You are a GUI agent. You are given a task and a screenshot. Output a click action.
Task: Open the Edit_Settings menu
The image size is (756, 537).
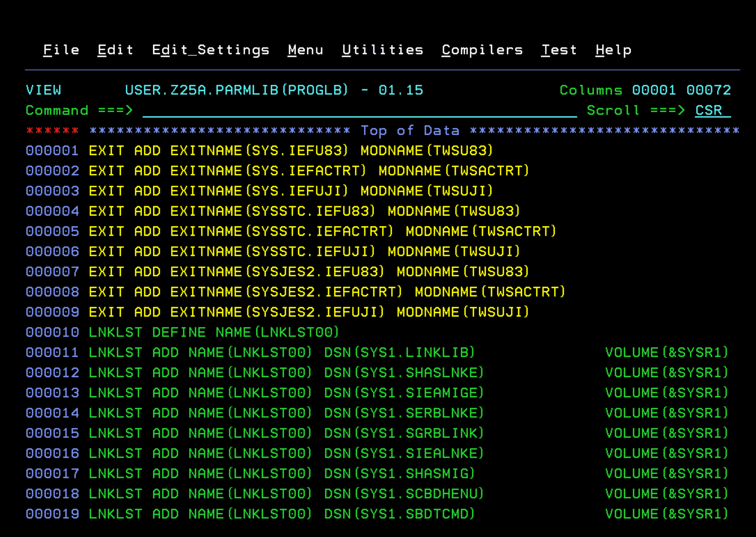210,50
